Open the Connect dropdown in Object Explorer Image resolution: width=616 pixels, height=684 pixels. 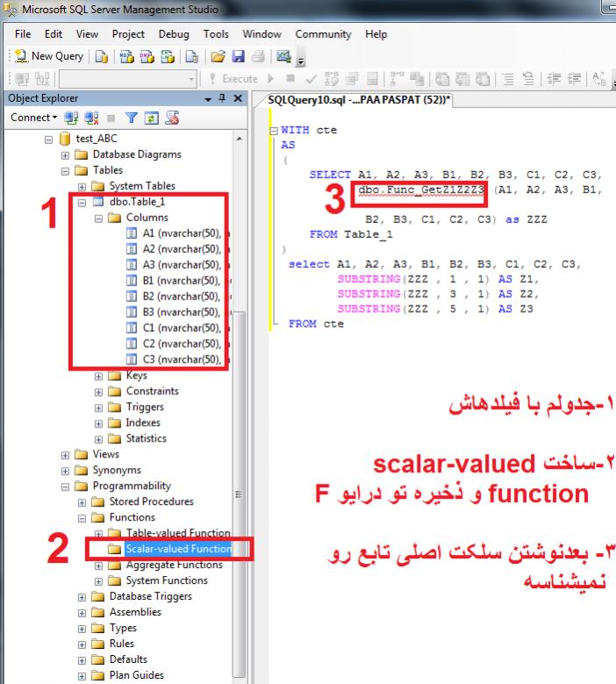34,118
